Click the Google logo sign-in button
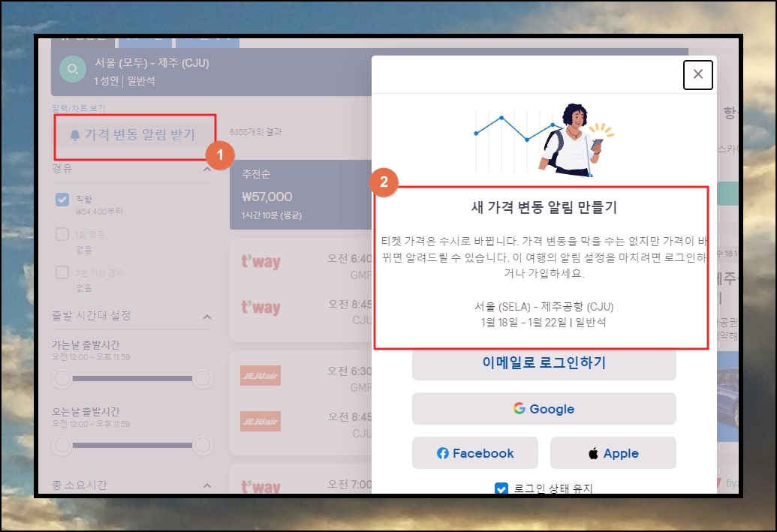The image size is (777, 532). click(544, 409)
